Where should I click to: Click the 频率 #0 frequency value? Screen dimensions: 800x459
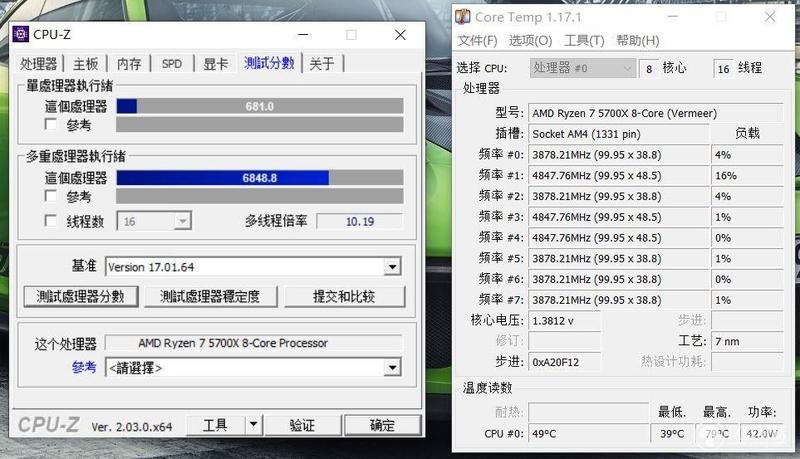pyautogui.click(x=618, y=155)
